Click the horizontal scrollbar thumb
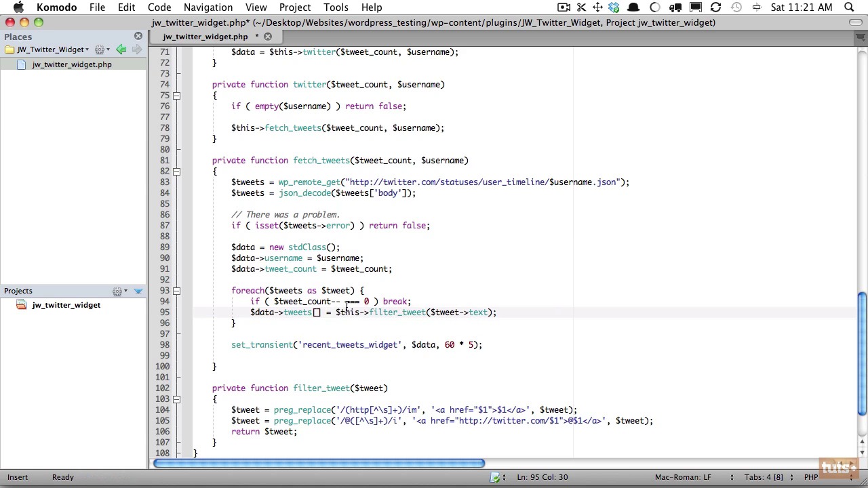 point(319,464)
